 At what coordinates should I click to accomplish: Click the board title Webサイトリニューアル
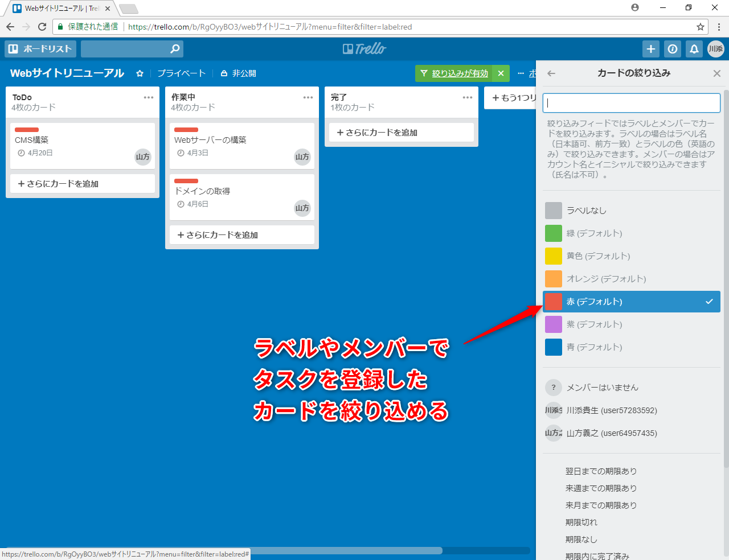tap(67, 73)
